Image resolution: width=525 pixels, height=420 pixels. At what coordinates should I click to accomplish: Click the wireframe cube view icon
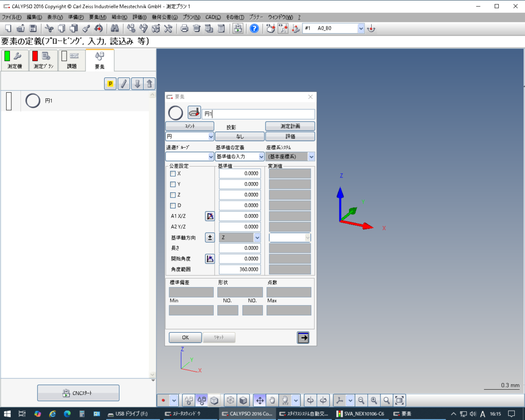tap(231, 400)
